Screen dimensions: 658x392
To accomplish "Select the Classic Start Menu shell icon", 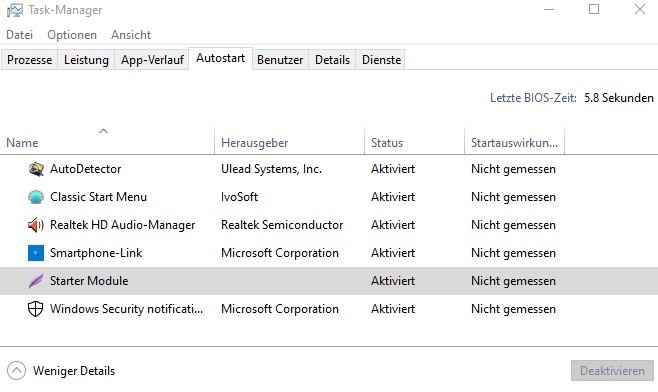I will coord(36,197).
